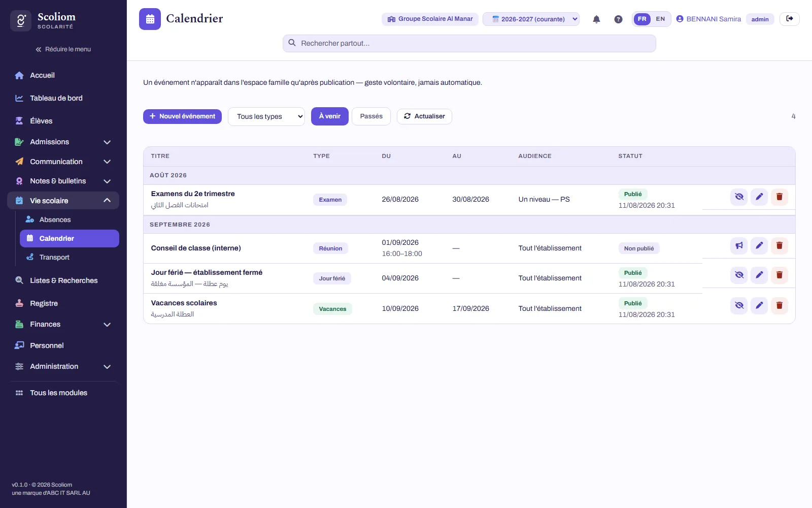Image resolution: width=812 pixels, height=508 pixels.
Task: Click the Actualiser refresh button
Action: (x=424, y=116)
